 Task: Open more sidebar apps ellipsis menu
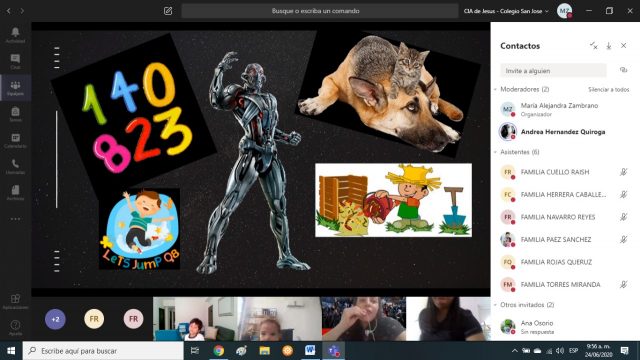(x=15, y=219)
